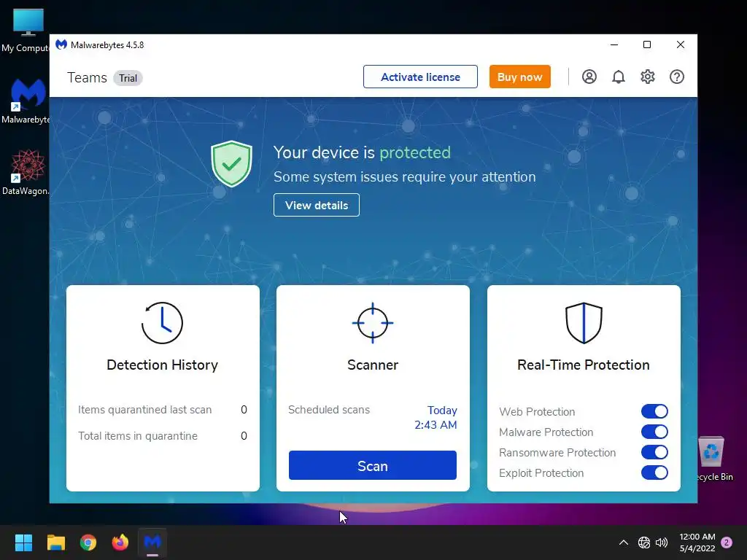Open Real-Time Protection card title
Image resolution: width=747 pixels, height=560 pixels.
[584, 365]
